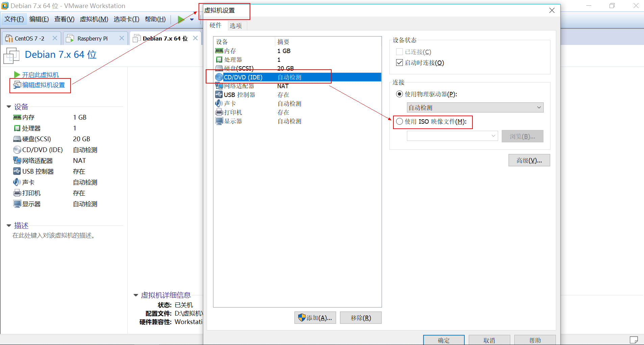The height and width of the screenshot is (345, 644).
Task: Select 网络适配器 icon in settings dialog list
Action: pos(219,86)
